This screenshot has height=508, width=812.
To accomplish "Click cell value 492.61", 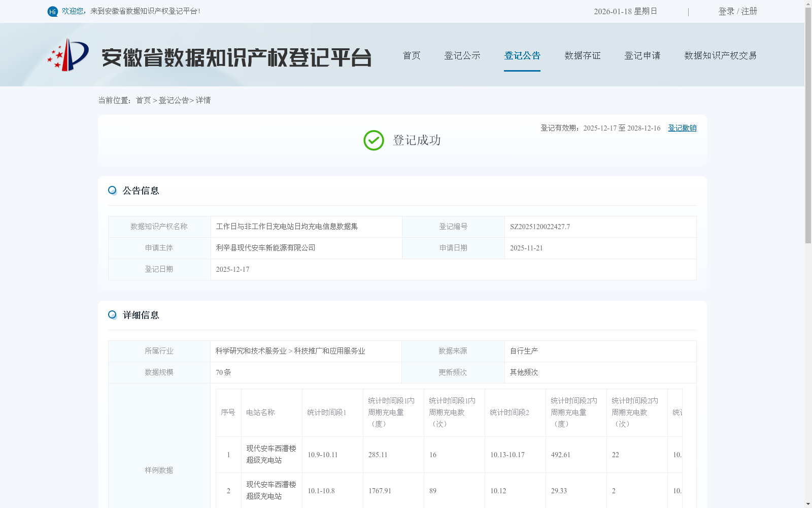I will [560, 455].
